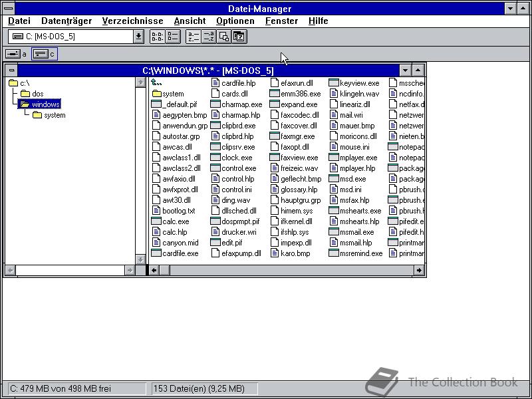Minimize the C:\WINDOWS child window
532x399 pixels.
pyautogui.click(x=405, y=70)
